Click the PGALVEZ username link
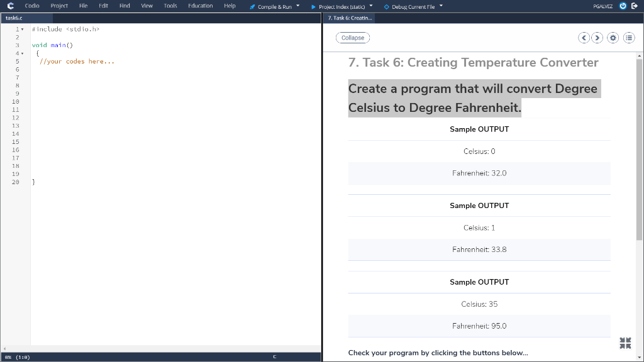 coord(602,6)
